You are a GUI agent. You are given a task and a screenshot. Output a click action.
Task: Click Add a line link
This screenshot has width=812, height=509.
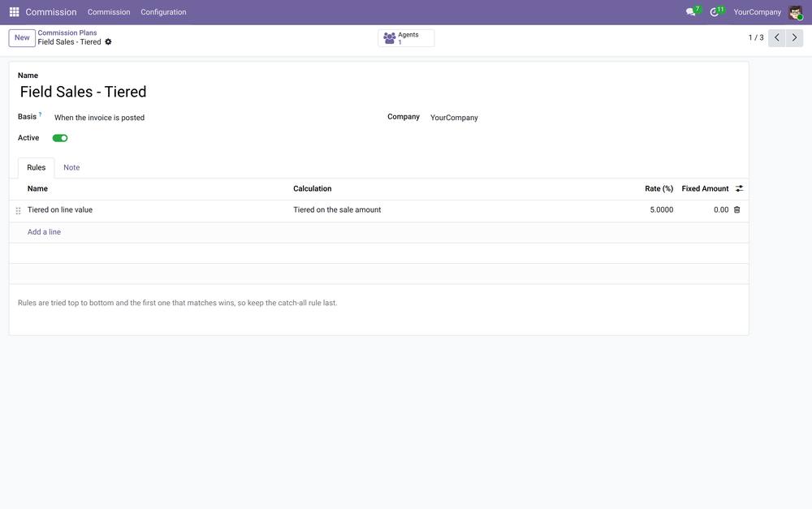[x=44, y=232]
